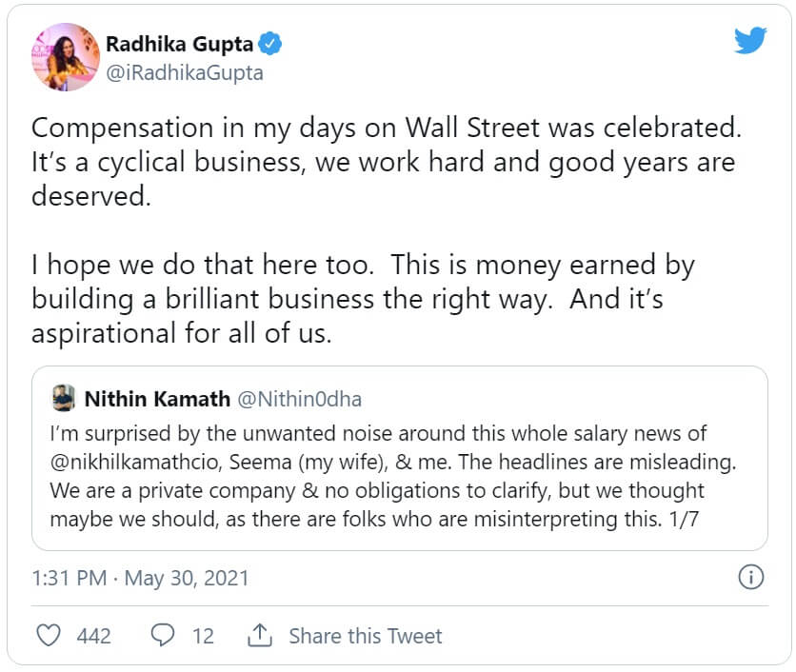Open the 1:31 PM May 30, 2021 timestamp
Screen dimensions: 796x672
pyautogui.click(x=140, y=578)
